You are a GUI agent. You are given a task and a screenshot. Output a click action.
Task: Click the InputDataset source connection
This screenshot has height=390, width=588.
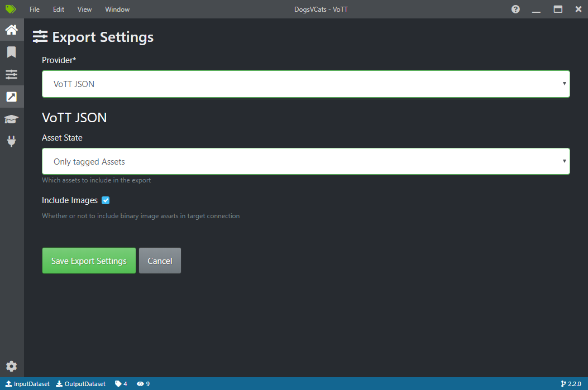point(27,384)
